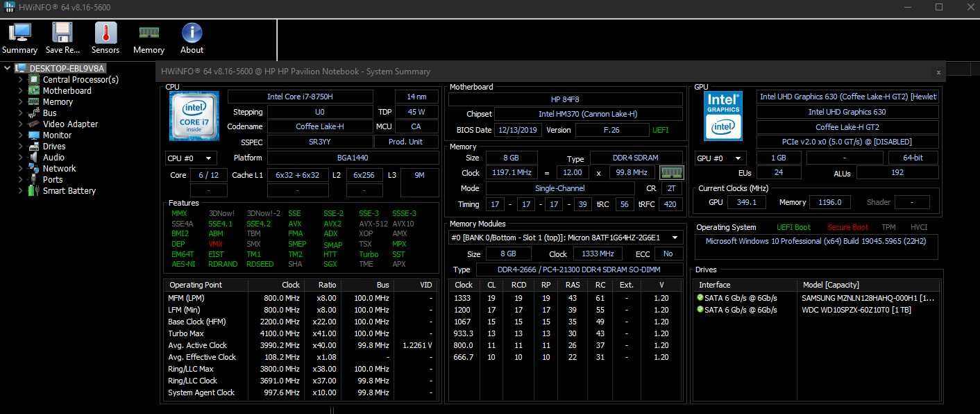
Task: Expand the Network tree node
Action: (x=21, y=168)
